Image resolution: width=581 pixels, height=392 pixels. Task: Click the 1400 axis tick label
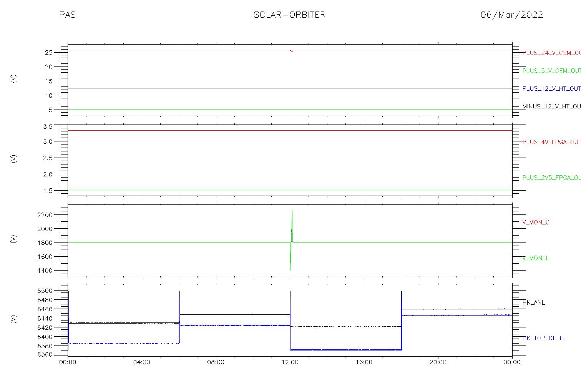pyautogui.click(x=45, y=271)
